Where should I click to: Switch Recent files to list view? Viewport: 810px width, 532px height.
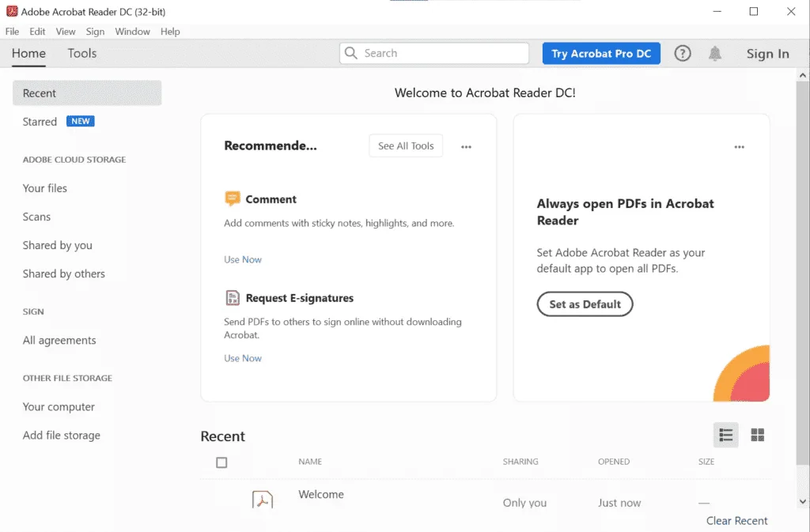click(x=726, y=435)
